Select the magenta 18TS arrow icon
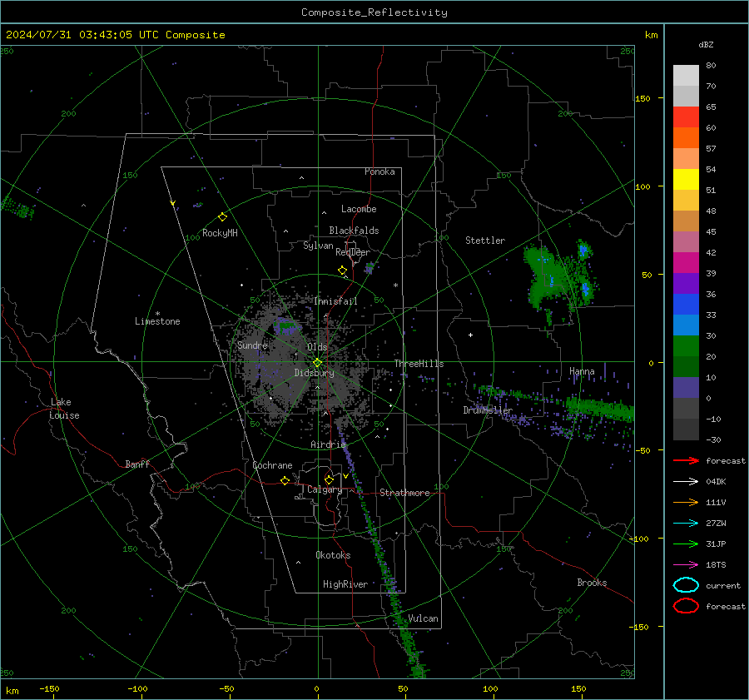This screenshot has width=749, height=700. (x=686, y=565)
